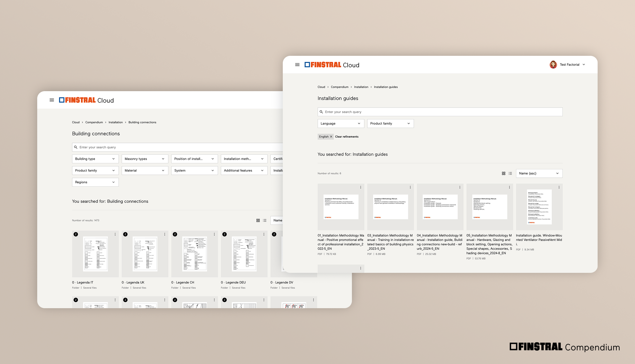Click Clear refinements
This screenshot has width=635, height=364.
[347, 137]
